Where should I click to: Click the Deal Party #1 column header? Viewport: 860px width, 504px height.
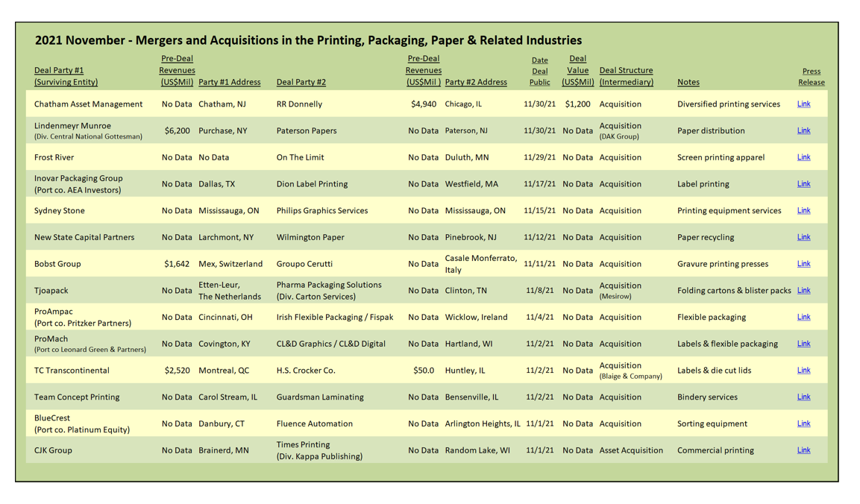66,76
